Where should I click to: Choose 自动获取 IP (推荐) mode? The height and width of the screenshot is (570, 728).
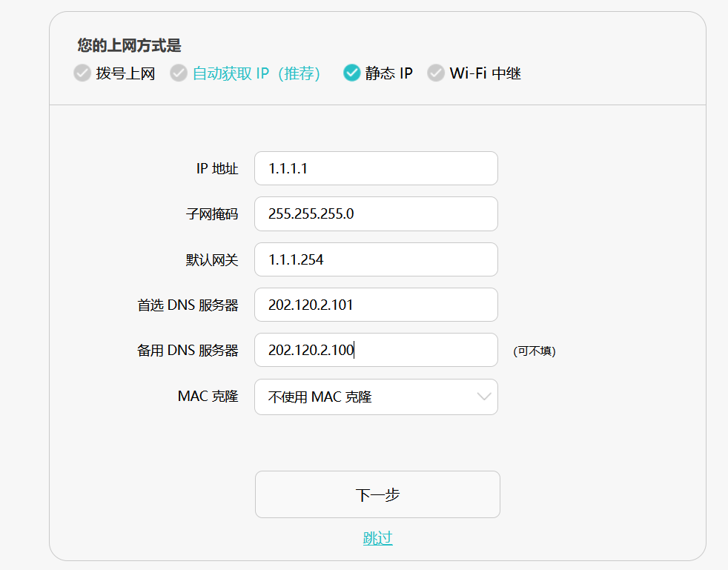[179, 73]
